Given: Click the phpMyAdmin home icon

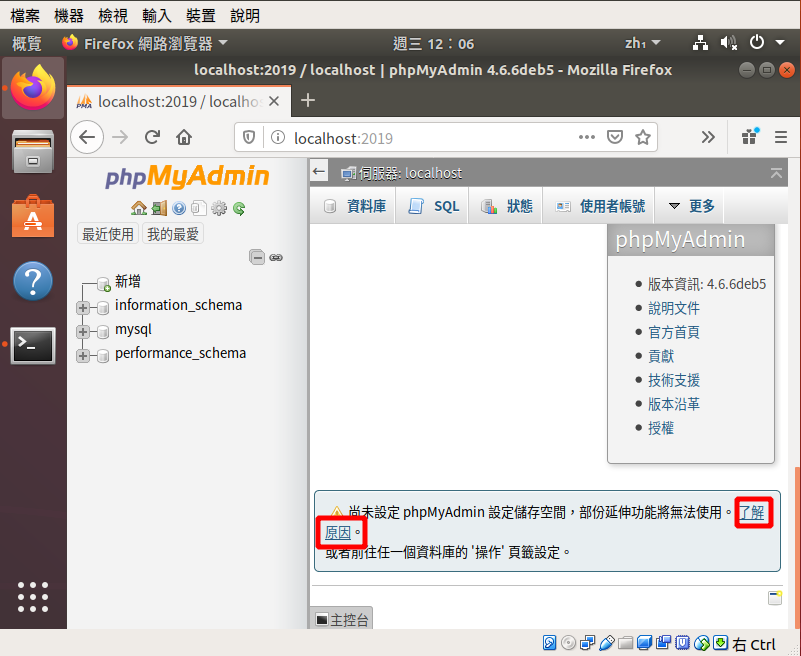Looking at the screenshot, I should pyautogui.click(x=138, y=208).
